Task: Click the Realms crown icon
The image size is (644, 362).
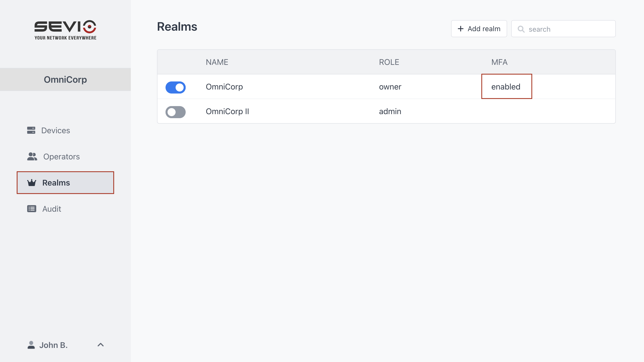Action: [x=32, y=183]
